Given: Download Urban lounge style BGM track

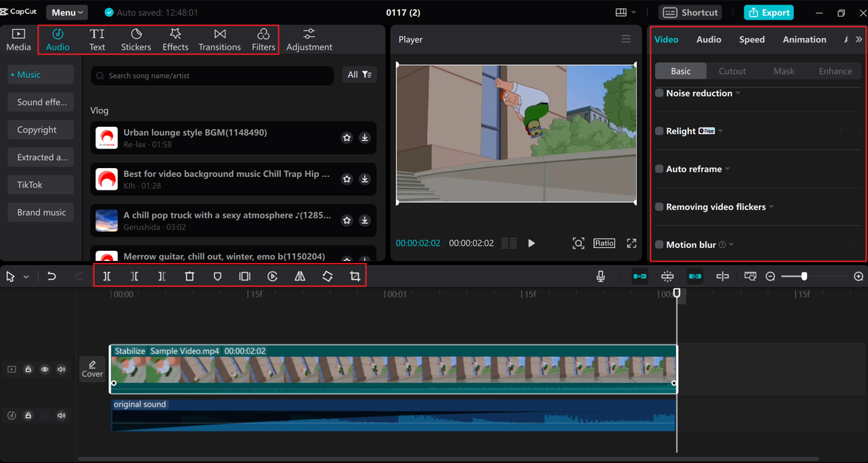Looking at the screenshot, I should click(x=365, y=138).
